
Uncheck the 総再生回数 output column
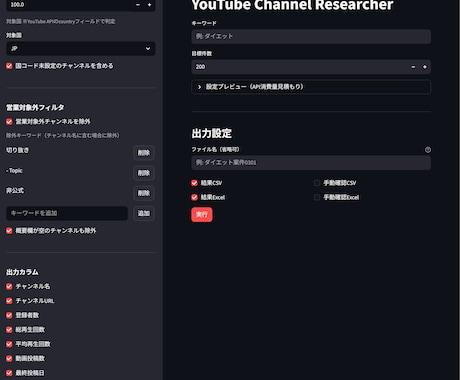tap(9, 330)
